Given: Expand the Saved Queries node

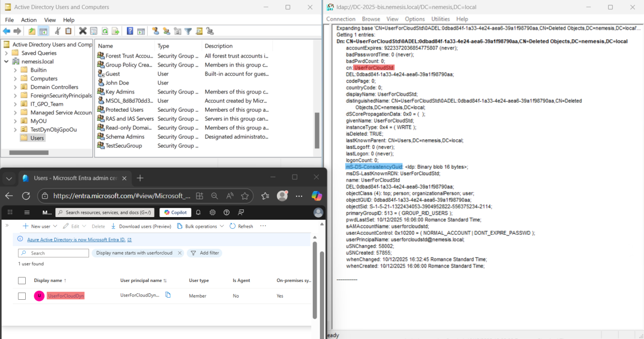Looking at the screenshot, I should click(x=6, y=53).
